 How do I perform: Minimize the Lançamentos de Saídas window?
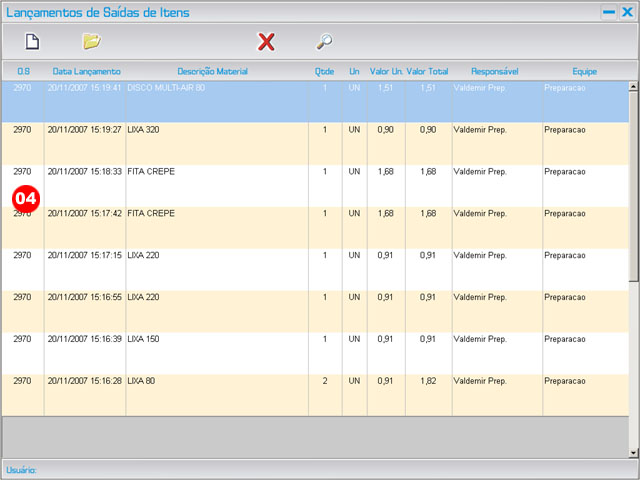pos(608,13)
